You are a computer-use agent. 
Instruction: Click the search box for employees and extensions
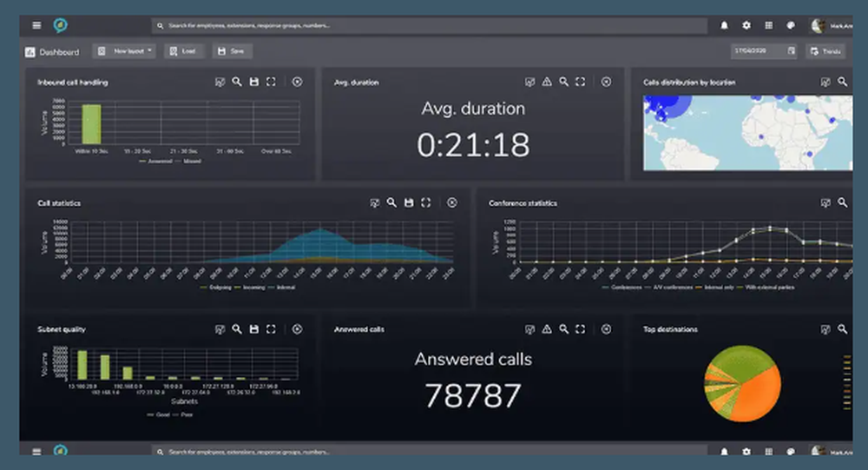coord(430,25)
